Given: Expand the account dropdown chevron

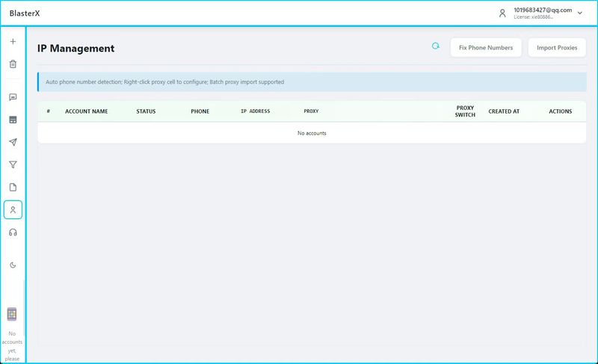Looking at the screenshot, I should click(580, 13).
